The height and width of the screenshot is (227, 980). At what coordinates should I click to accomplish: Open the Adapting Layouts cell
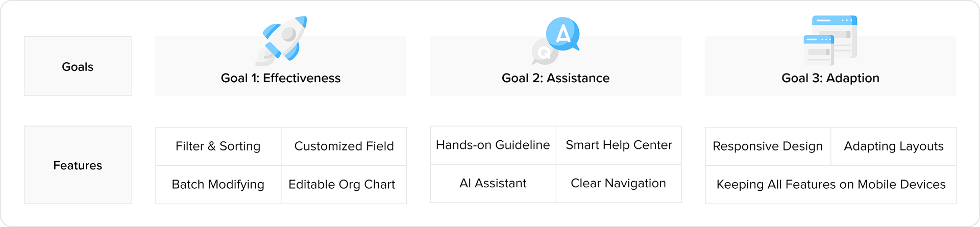point(894,146)
